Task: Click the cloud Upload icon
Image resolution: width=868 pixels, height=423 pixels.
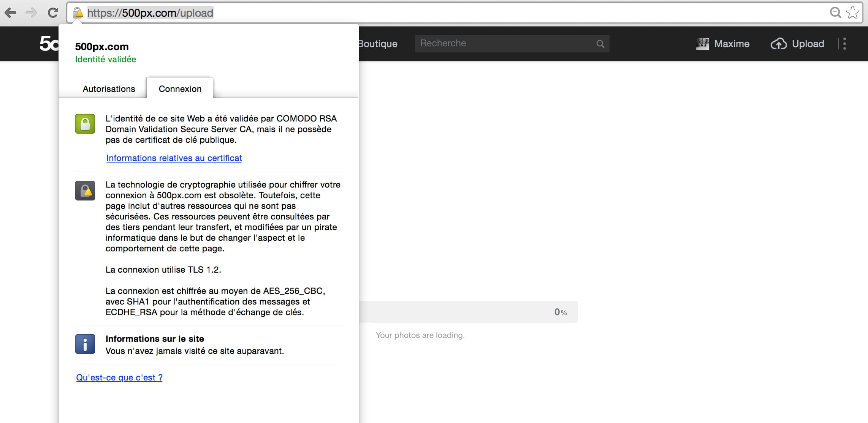Action: point(778,44)
